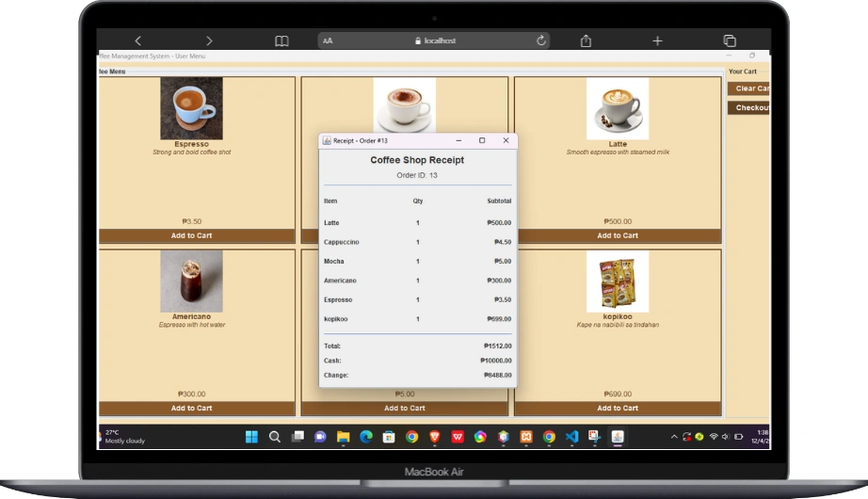Viewport: 868px width, 499px height.
Task: Click the kopikoo ₱699.00 menu price
Action: tap(618, 394)
